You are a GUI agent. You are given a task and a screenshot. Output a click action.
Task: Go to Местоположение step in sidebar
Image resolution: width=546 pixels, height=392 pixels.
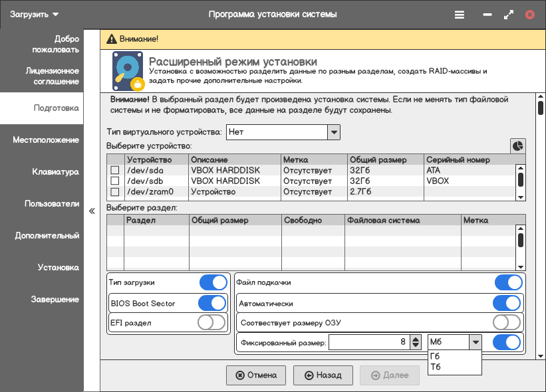click(x=46, y=140)
